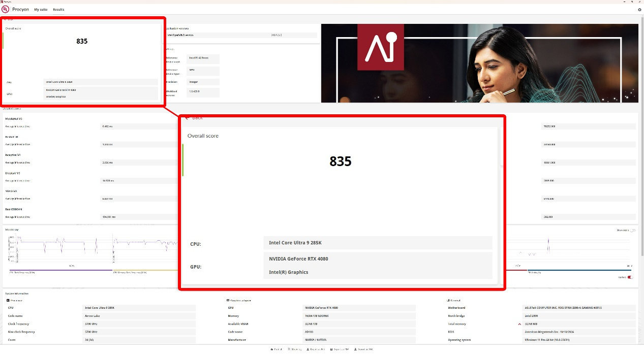Click the Total memory 32768 MB value
The image size is (644, 354).
[x=579, y=324]
